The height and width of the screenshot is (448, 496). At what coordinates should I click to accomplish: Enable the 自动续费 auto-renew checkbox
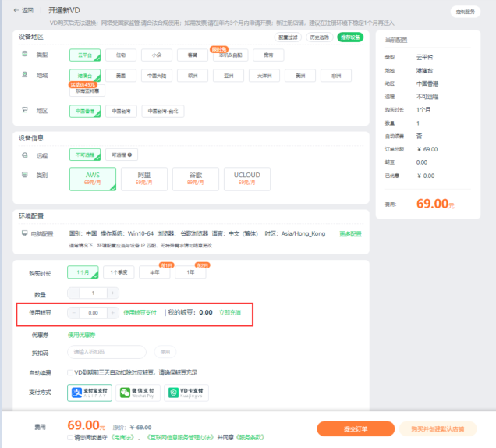[x=70, y=372]
